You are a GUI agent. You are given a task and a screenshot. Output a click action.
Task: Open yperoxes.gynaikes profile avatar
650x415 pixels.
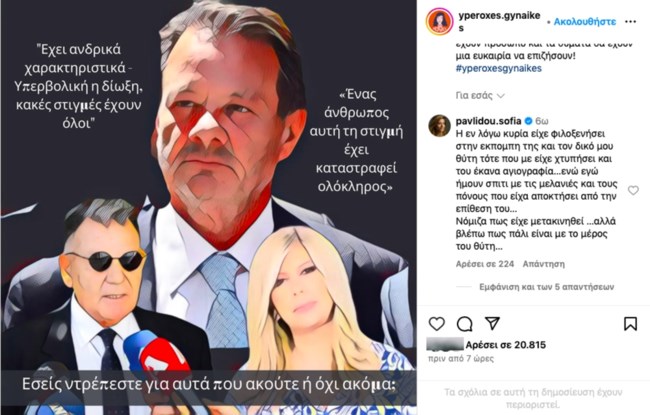pos(439,21)
